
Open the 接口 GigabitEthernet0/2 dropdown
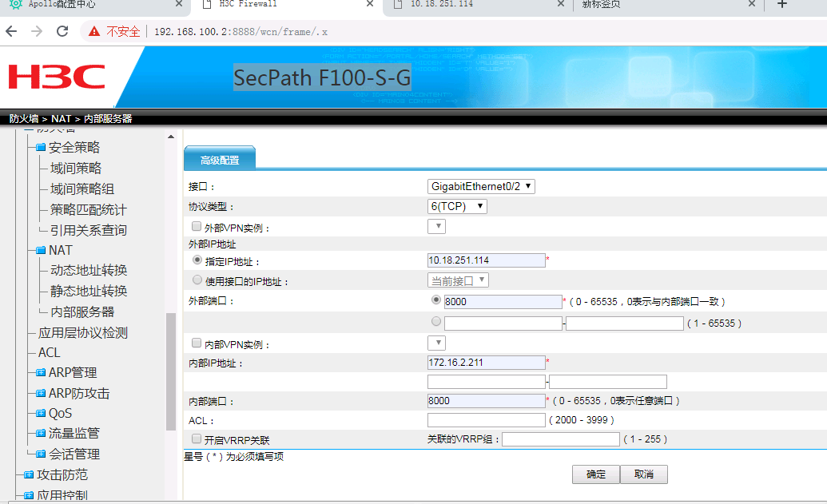pos(481,186)
